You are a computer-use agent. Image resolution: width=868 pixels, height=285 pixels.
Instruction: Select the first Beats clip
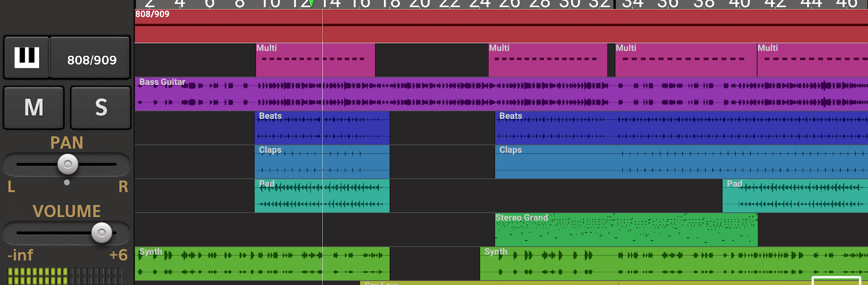click(x=322, y=128)
